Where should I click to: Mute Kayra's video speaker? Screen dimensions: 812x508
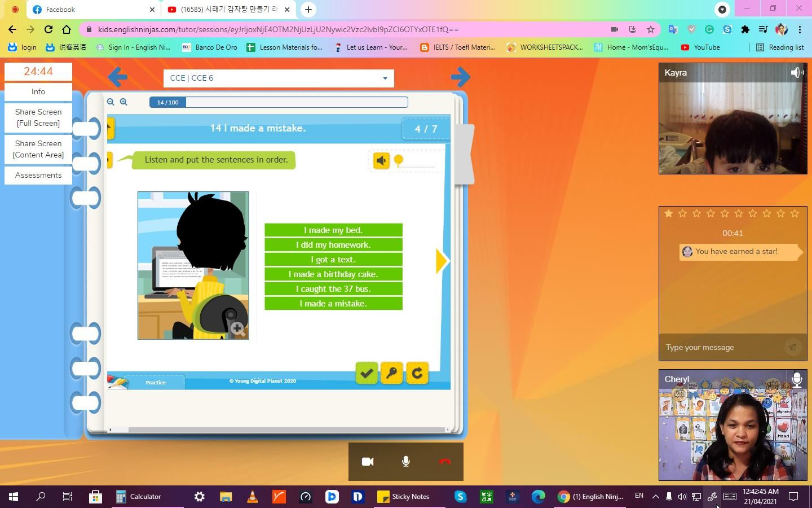pyautogui.click(x=797, y=73)
